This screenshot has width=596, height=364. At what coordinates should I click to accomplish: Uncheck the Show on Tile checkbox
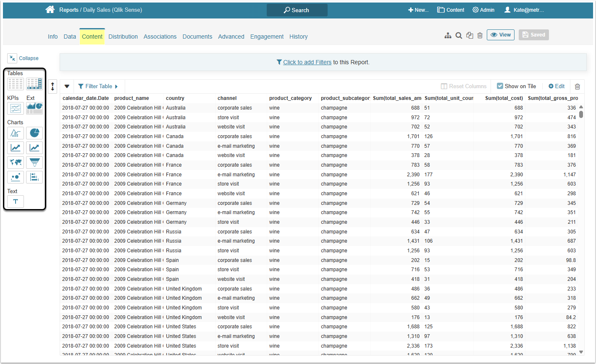click(500, 86)
